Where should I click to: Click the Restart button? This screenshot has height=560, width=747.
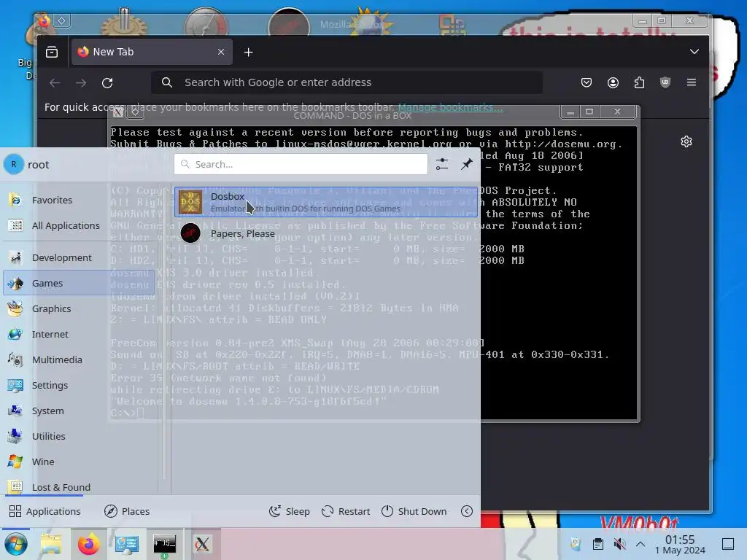[x=345, y=511]
